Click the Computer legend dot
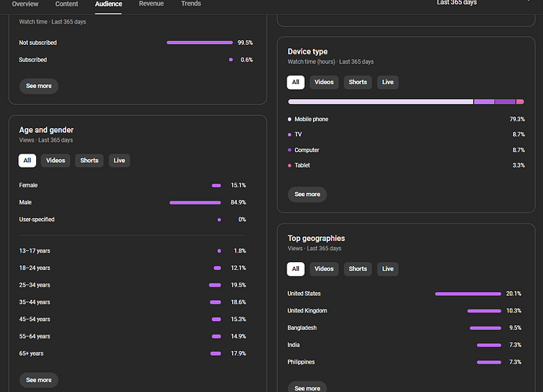The height and width of the screenshot is (392, 543). click(x=290, y=150)
